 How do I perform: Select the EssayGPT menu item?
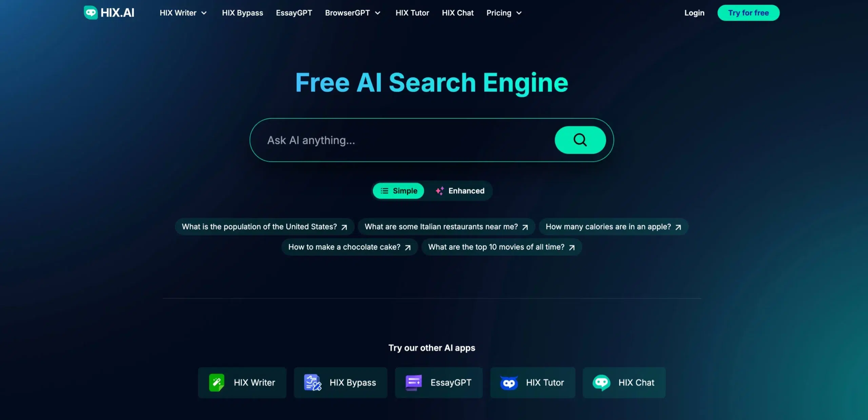(294, 12)
